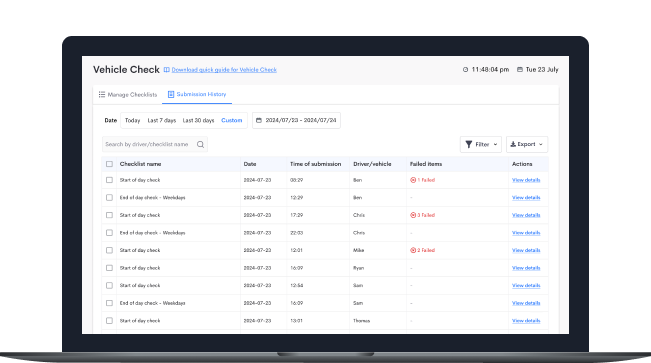The width and height of the screenshot is (651, 363).
Task: View details for Ben's 08:29 submission
Action: (x=526, y=180)
